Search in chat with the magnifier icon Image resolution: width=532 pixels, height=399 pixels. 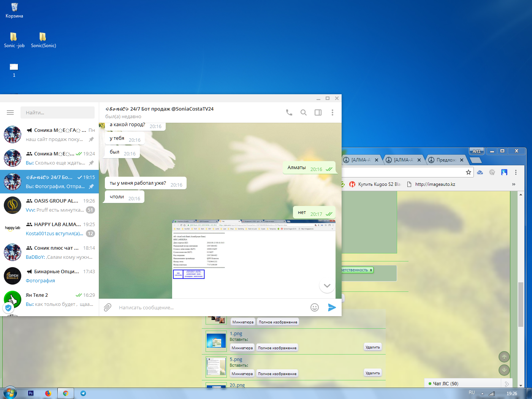tap(304, 112)
